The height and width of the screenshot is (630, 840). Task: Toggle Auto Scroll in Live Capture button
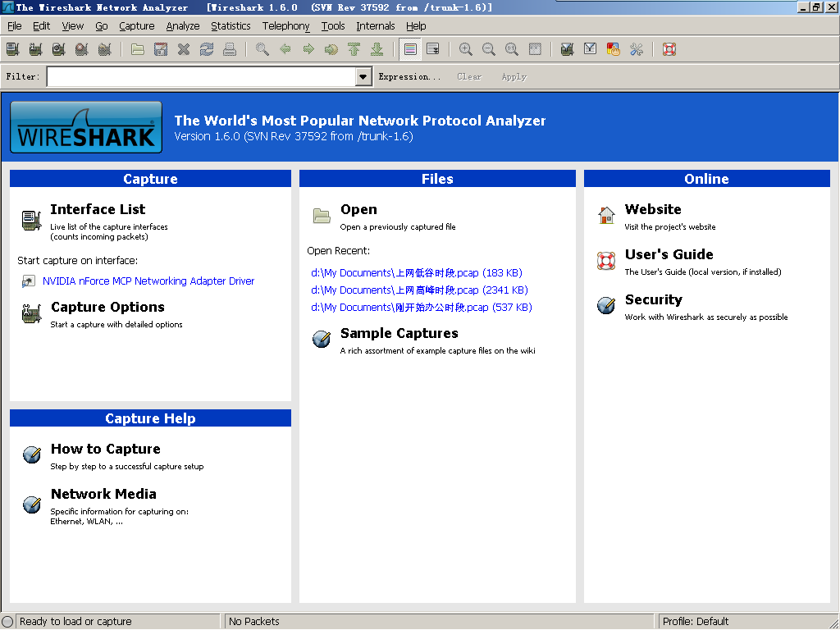(x=433, y=49)
